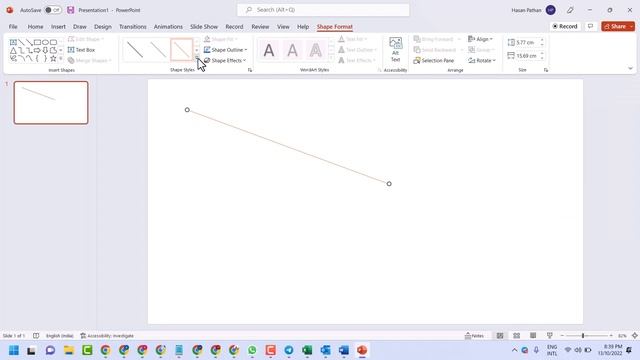Switch to the Home tab
This screenshot has height=360, width=640.
36,27
